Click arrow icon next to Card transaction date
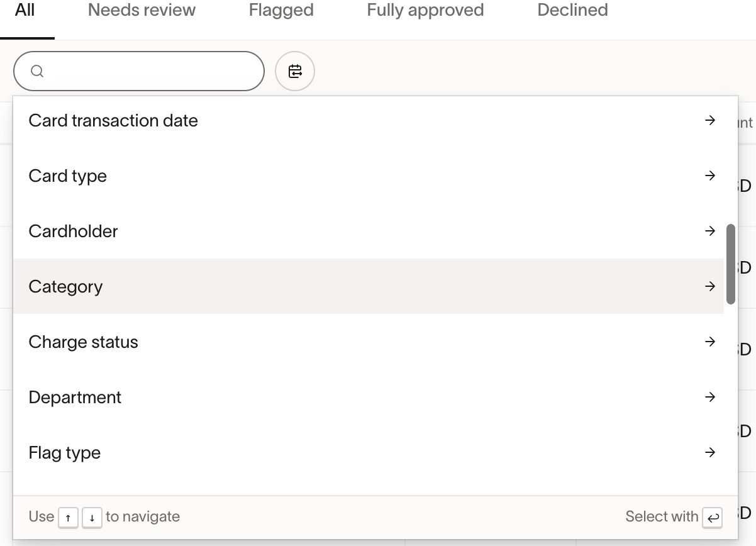 pos(710,120)
